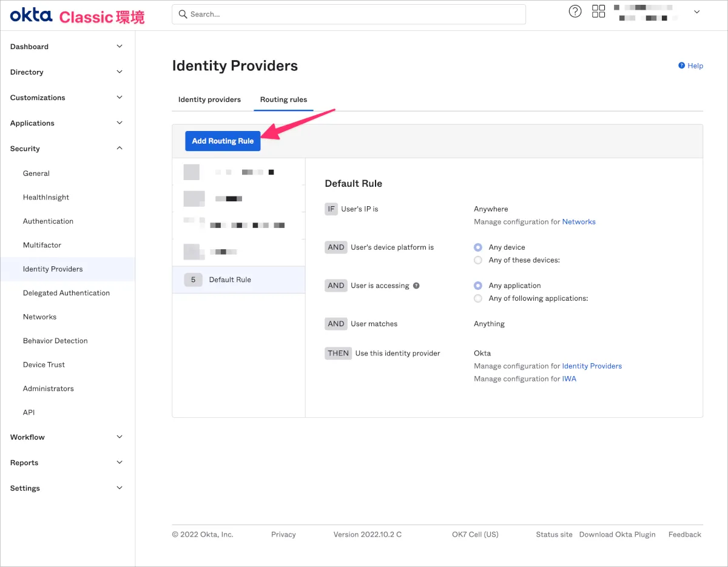The image size is (728, 567).
Task: Expand the Dashboard sidebar section
Action: point(120,47)
